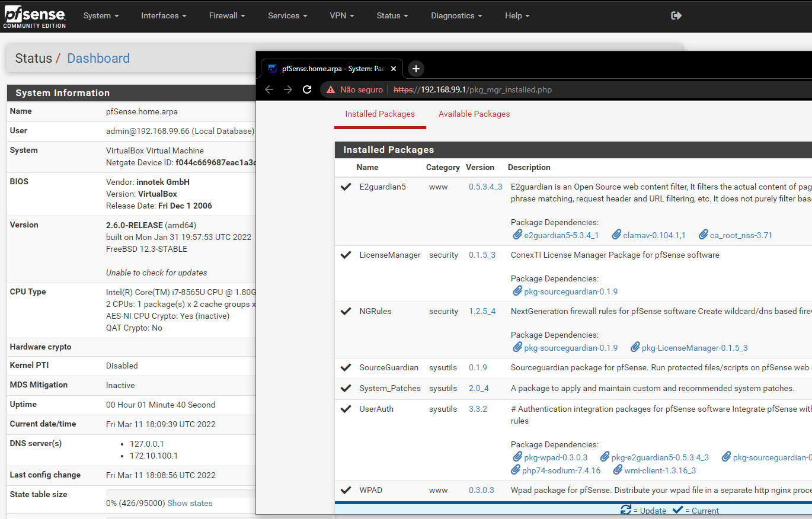Click the Current legend checkmark icon
812x519 pixels.
(x=677, y=510)
